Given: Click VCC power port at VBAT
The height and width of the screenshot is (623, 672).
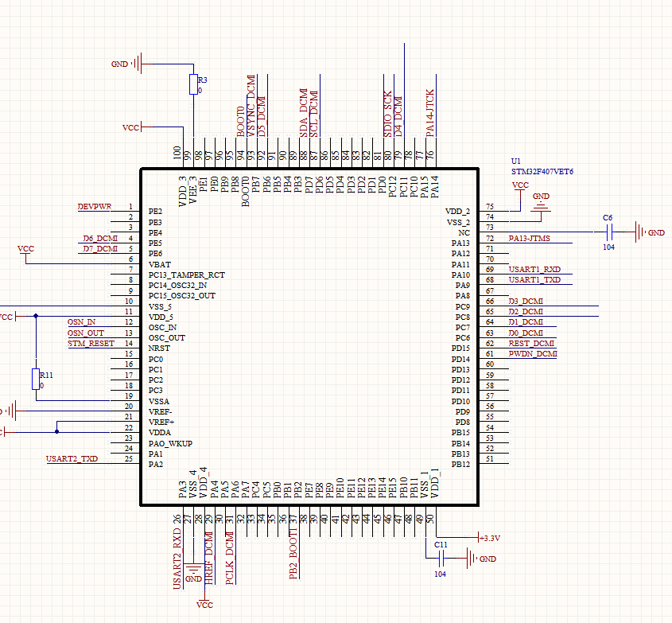Looking at the screenshot, I should pos(25,250).
